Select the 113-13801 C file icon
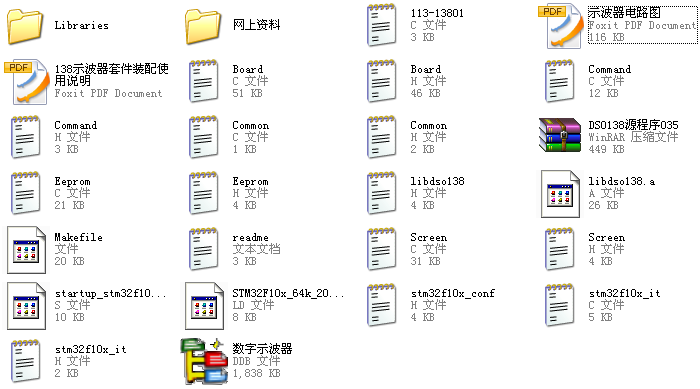700x389 pixels. 381,25
